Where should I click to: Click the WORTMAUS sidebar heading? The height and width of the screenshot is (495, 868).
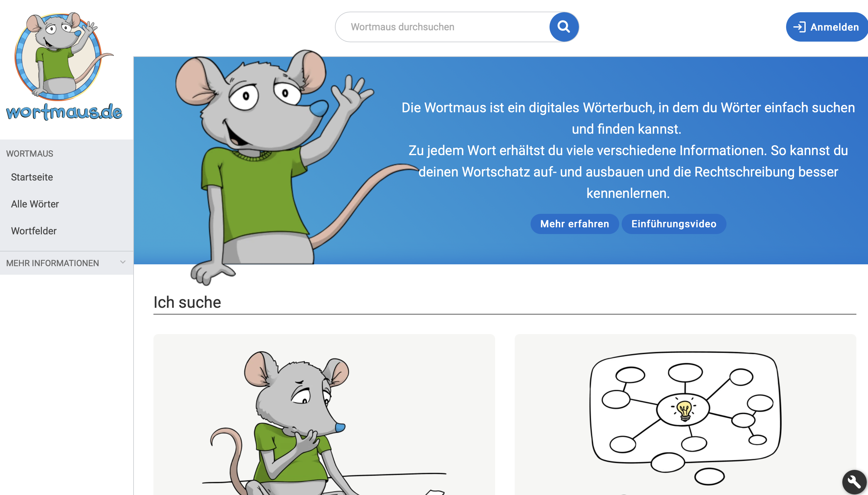30,154
